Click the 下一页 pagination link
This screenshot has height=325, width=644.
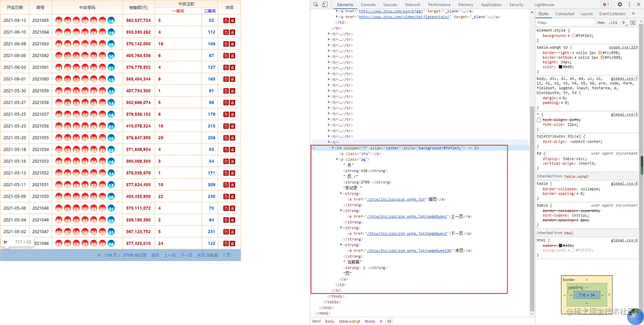pos(186,255)
